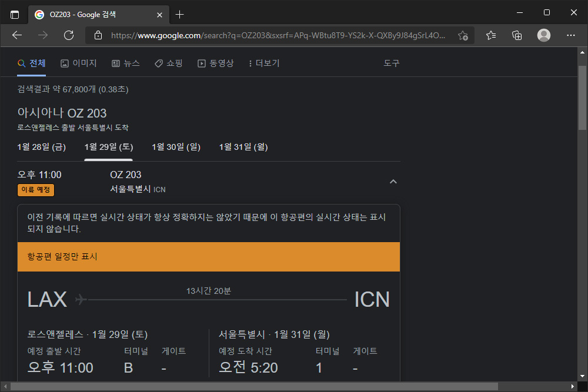Viewport: 588px width, 392px height.
Task: Collapse the OZ 203 flight details
Action: [x=393, y=182]
